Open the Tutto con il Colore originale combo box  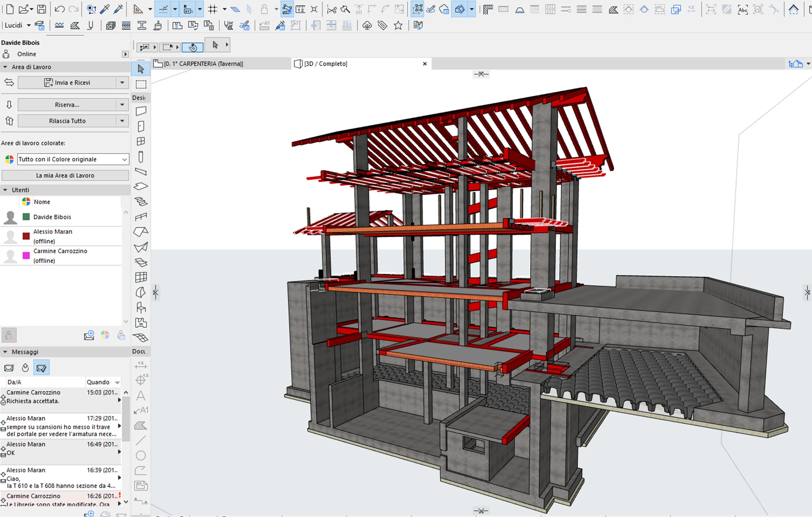[73, 159]
